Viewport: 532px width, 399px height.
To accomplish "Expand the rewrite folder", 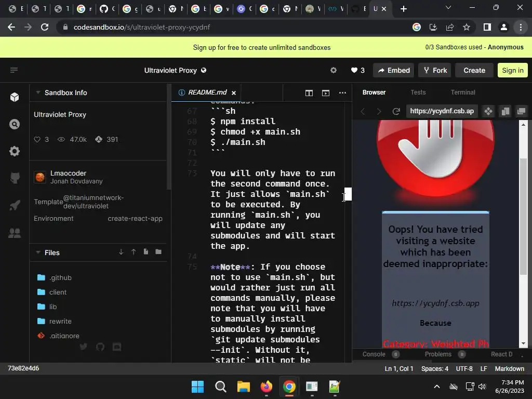I will pos(54,321).
